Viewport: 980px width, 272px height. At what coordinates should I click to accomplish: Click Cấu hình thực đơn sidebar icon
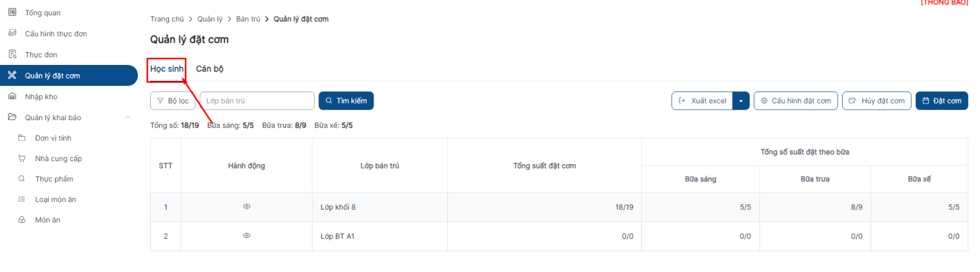point(12,33)
